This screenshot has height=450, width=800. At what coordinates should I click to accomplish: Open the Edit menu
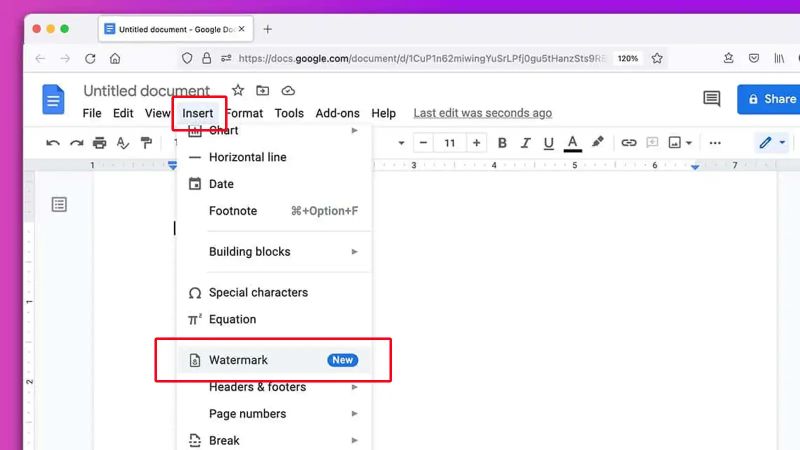tap(123, 113)
